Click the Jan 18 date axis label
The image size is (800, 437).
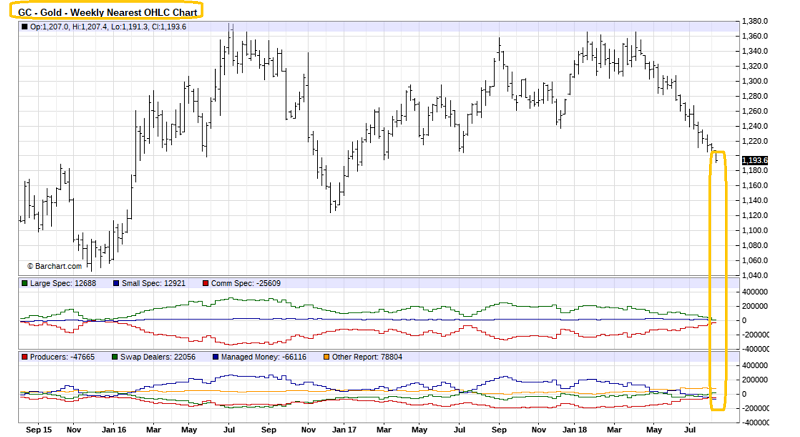click(x=575, y=430)
